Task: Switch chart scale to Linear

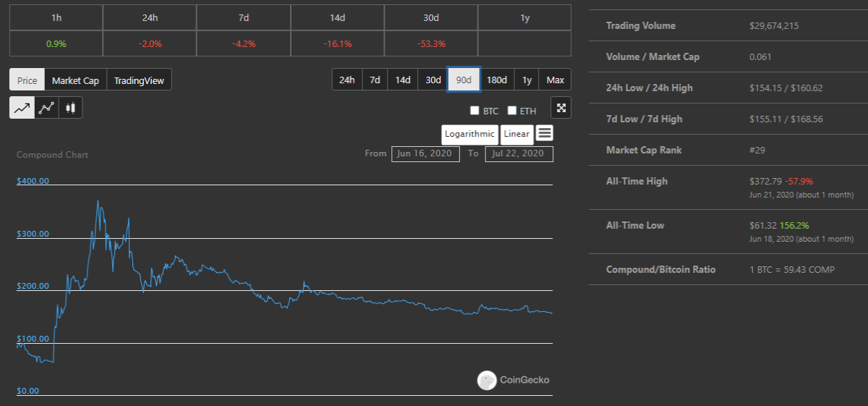Action: tap(516, 134)
